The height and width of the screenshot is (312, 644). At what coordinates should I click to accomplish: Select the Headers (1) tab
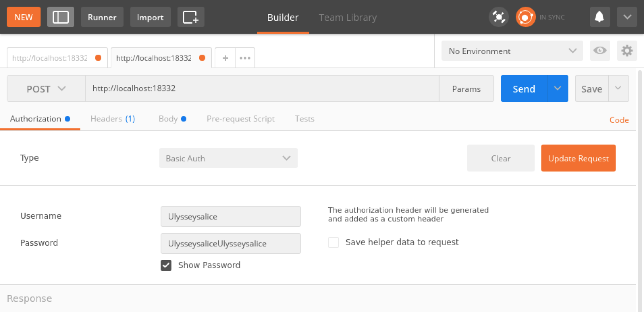pyautogui.click(x=113, y=119)
